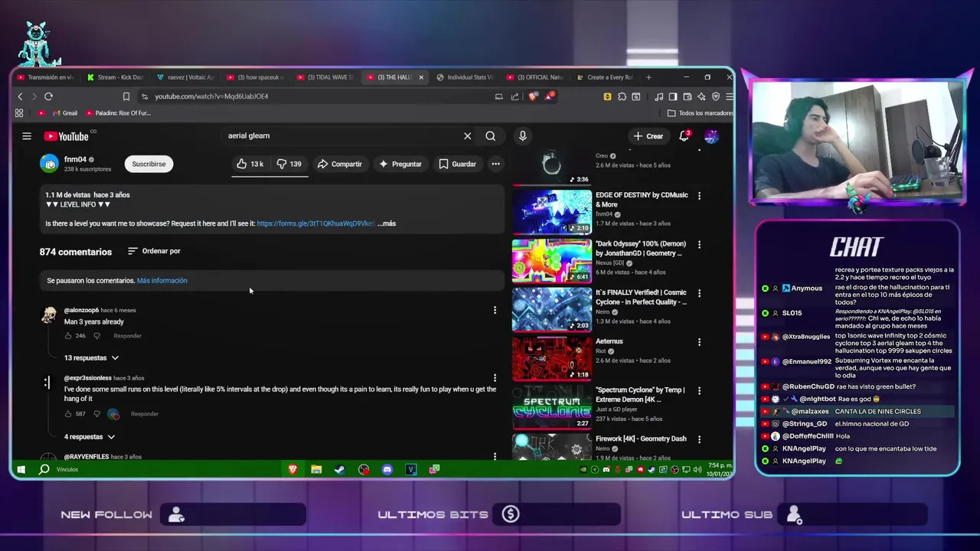Open more actions ellipsis beside Guardar
This screenshot has width=980, height=551.
(495, 164)
